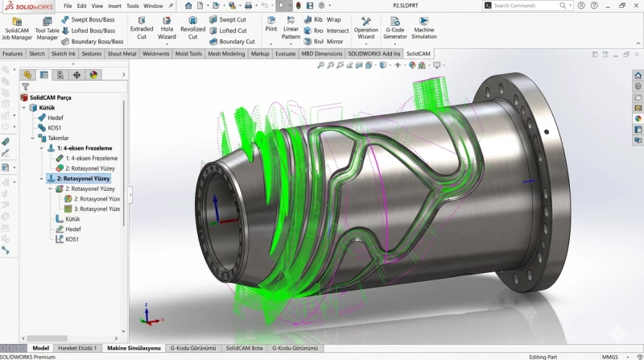Expand the manager panel tabs arrow
The height and width of the screenshot is (360, 644).
124,75
